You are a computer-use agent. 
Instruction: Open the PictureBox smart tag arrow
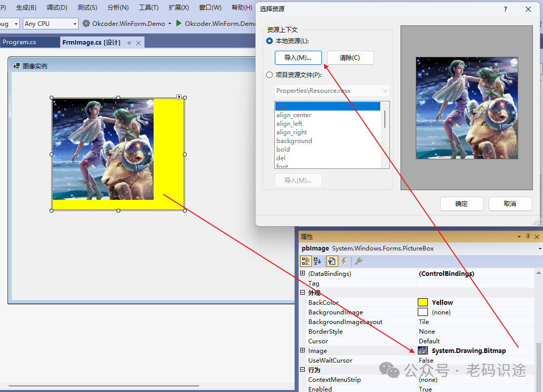click(179, 97)
